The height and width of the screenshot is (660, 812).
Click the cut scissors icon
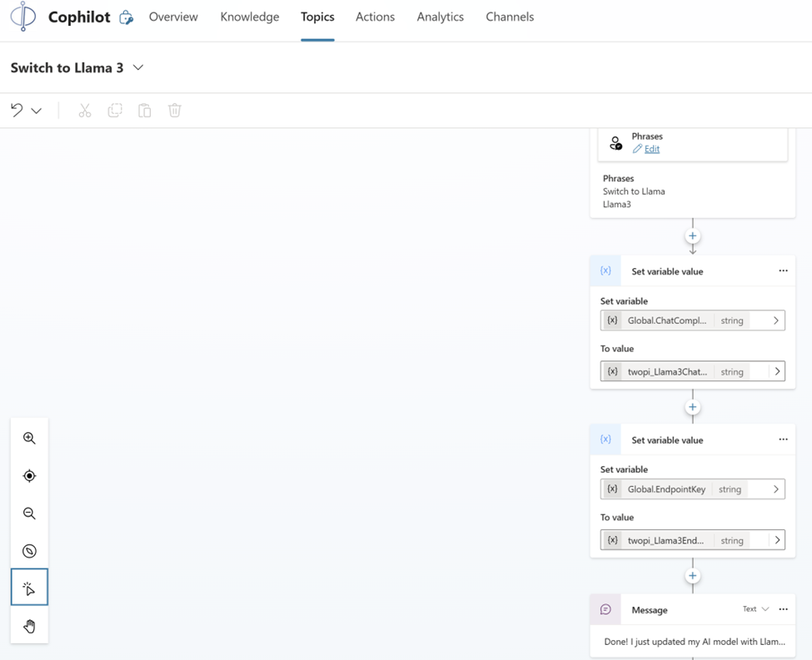click(x=85, y=111)
